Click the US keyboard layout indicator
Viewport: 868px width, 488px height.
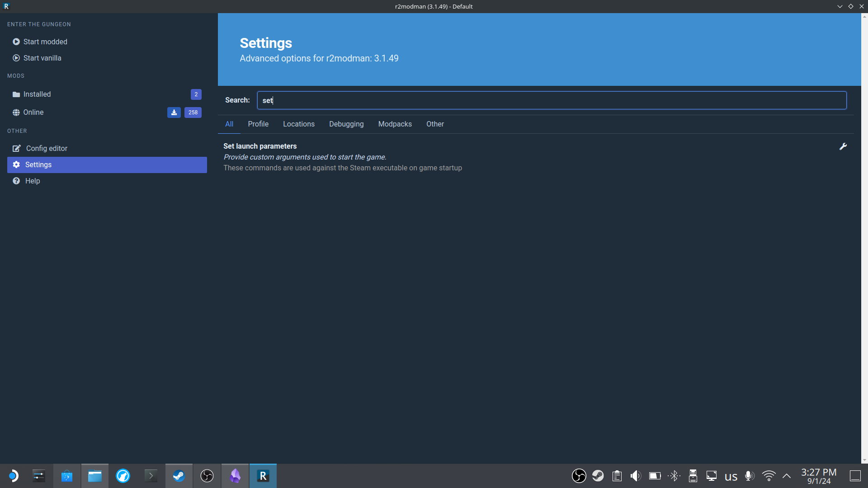click(x=731, y=477)
